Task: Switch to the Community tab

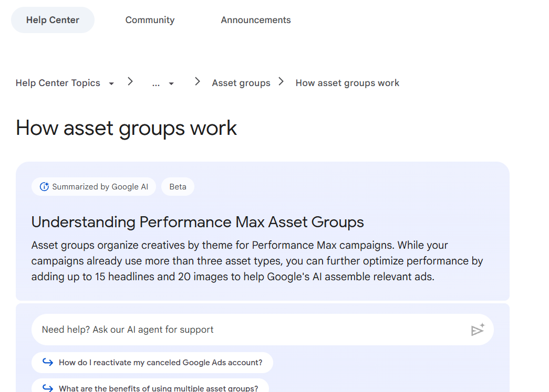Action: pos(150,20)
